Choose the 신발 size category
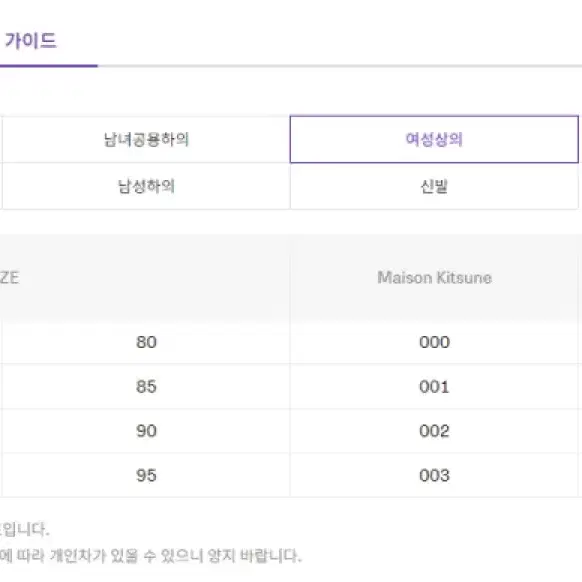The image size is (582, 582). coord(434,186)
